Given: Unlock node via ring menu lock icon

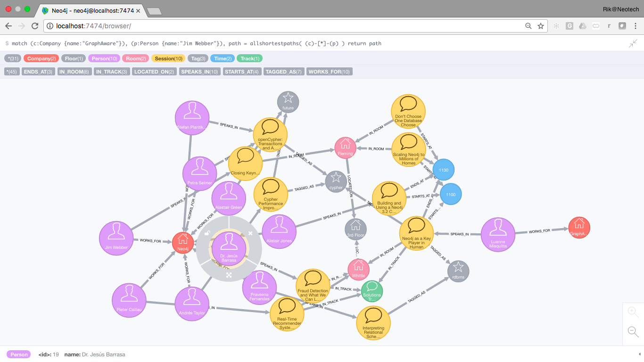Looking at the screenshot, I should pos(207,233).
